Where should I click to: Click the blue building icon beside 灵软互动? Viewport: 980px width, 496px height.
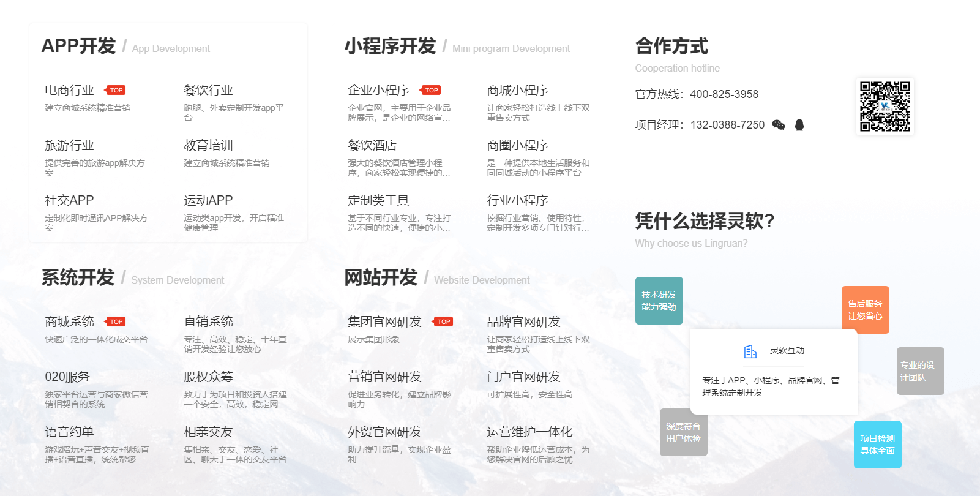pos(750,351)
